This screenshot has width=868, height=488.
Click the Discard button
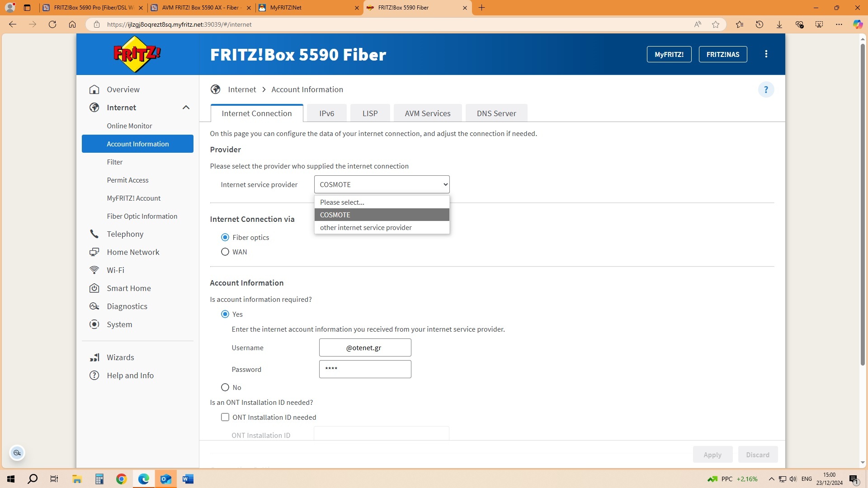point(758,455)
